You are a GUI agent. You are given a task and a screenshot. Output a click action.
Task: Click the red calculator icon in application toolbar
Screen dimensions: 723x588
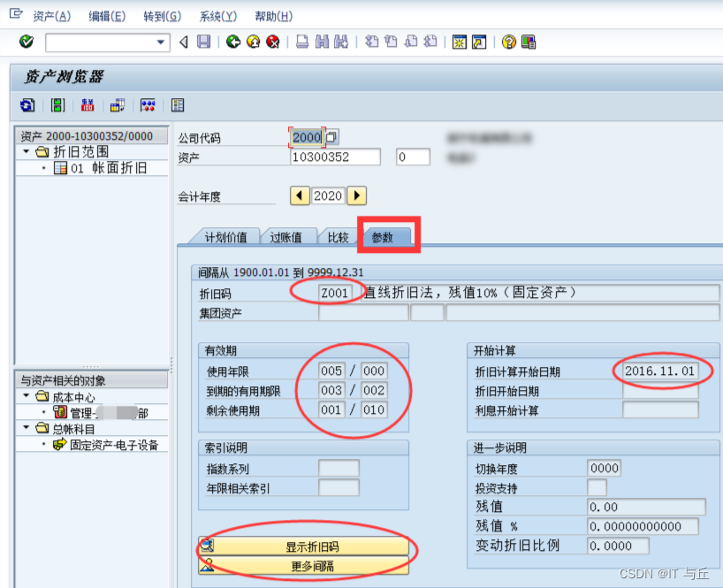point(88,105)
